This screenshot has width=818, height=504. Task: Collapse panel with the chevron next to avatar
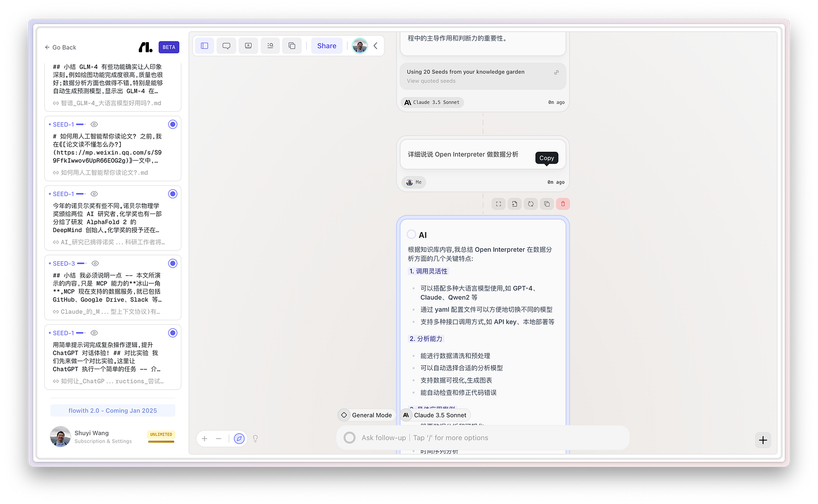[375, 46]
